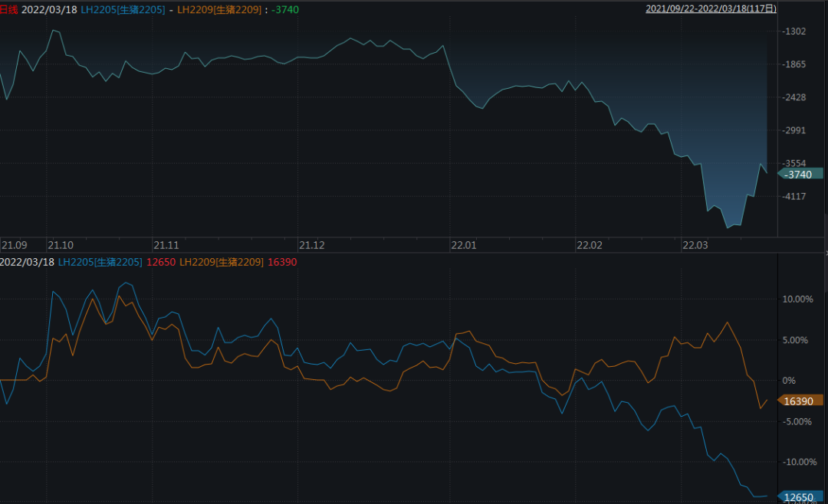The height and width of the screenshot is (504, 828).
Task: Click the -3554 axis label
Action: tap(794, 163)
